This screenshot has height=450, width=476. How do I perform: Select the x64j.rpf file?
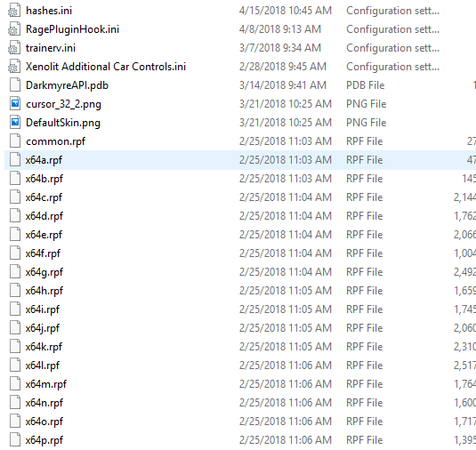click(x=43, y=328)
